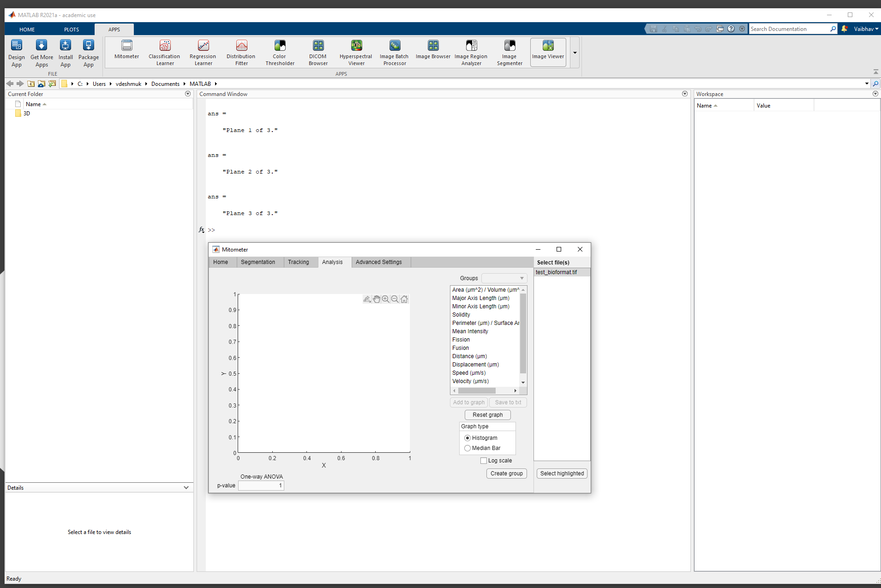Switch to the PLOTS ribbon tab
Image resolution: width=881 pixels, height=588 pixels.
click(71, 29)
